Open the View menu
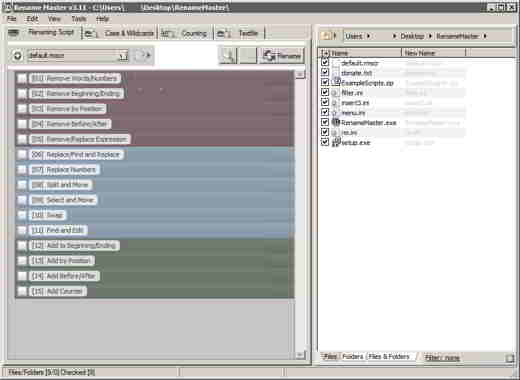Viewport: 520px width, 380px height. [54, 19]
